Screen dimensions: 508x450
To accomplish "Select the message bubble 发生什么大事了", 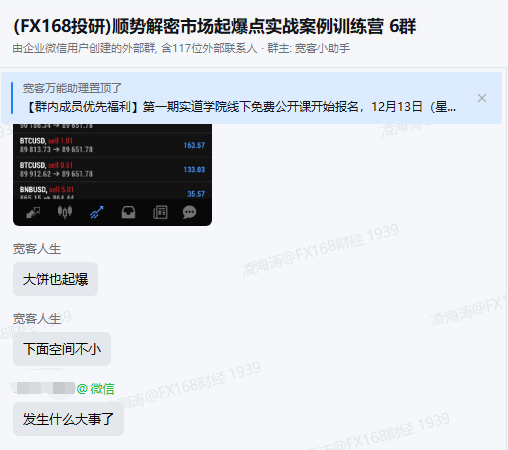I will pos(68,419).
